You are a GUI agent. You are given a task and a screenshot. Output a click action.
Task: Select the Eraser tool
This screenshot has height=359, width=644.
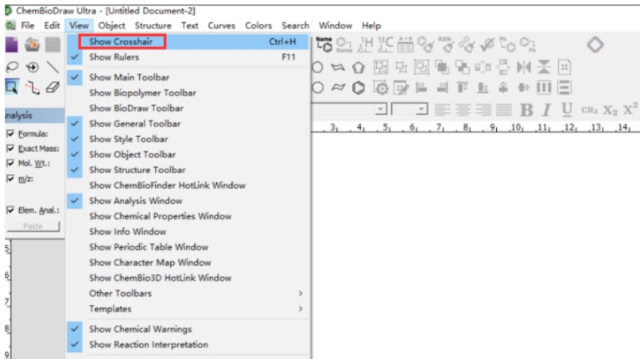pos(52,87)
